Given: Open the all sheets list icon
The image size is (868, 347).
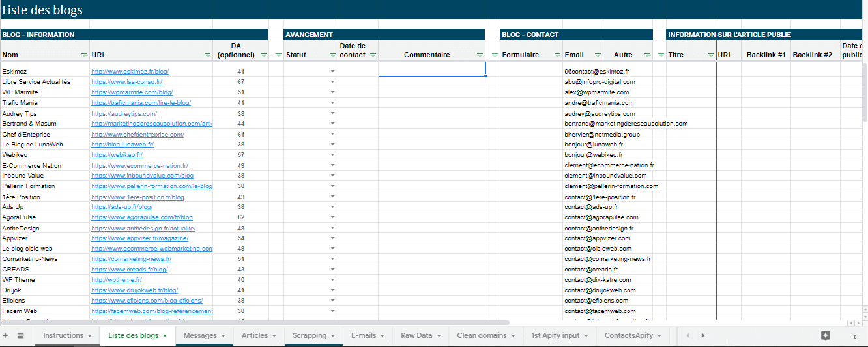Looking at the screenshot, I should 20,335.
